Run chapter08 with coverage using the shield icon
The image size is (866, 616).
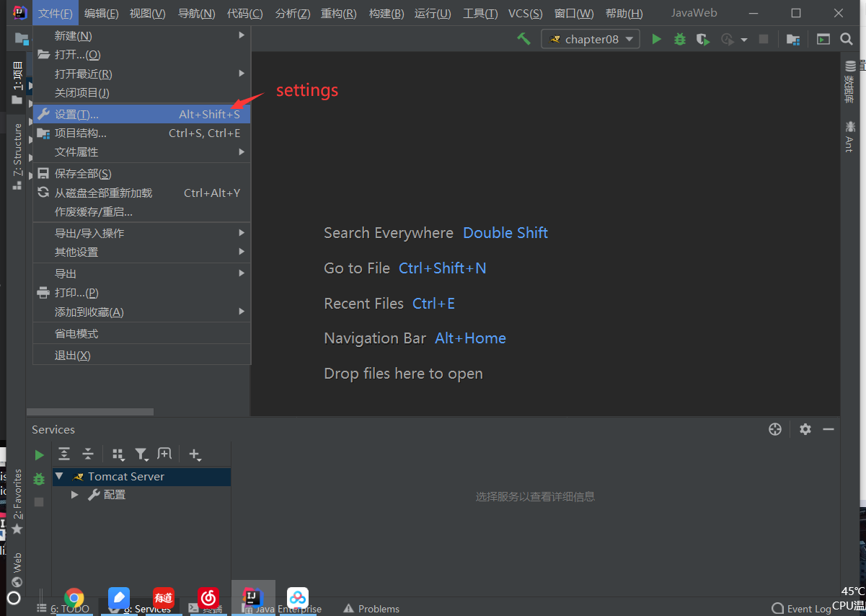pyautogui.click(x=702, y=39)
